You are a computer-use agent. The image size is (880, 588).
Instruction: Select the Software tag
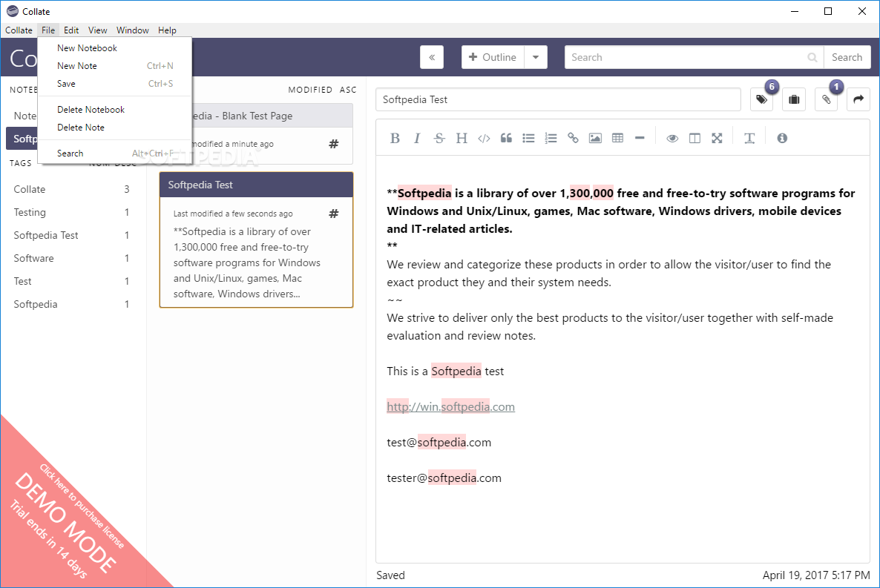[x=72, y=258]
